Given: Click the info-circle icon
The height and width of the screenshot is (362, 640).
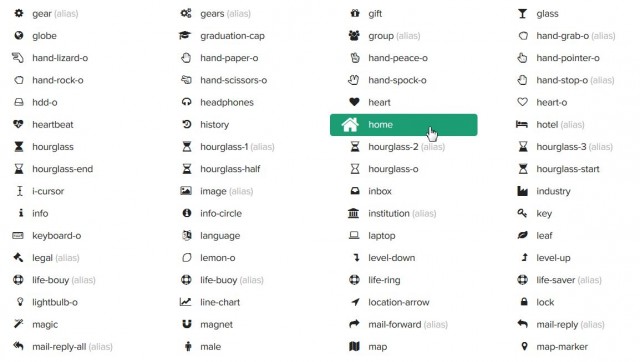Looking at the screenshot, I should coord(187,213).
